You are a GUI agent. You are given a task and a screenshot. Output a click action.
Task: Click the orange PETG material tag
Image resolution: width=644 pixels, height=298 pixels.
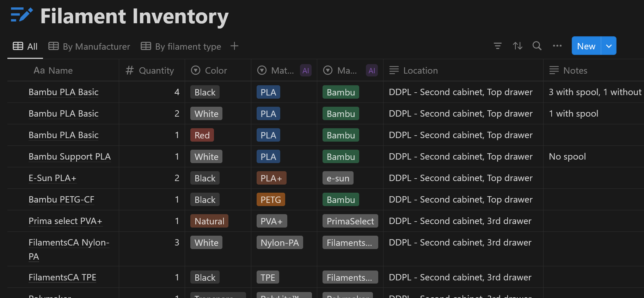pyautogui.click(x=271, y=199)
